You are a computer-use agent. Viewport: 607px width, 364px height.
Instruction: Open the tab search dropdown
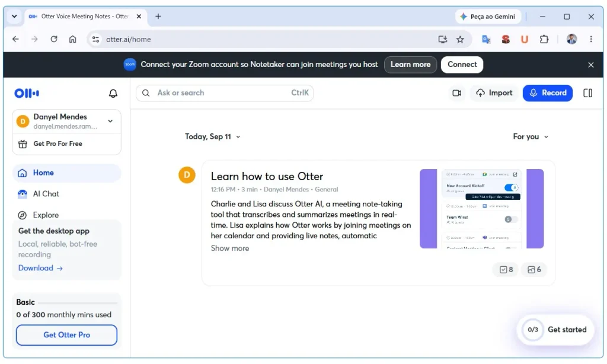click(x=14, y=16)
